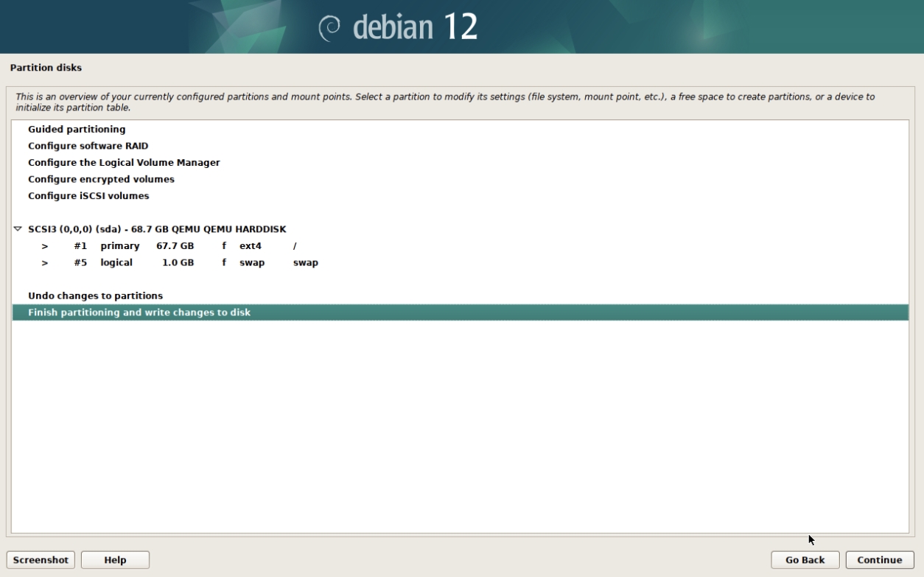Viewport: 924px width, 577px height.
Task: Click the arrow beside partition #1
Action: [45, 246]
